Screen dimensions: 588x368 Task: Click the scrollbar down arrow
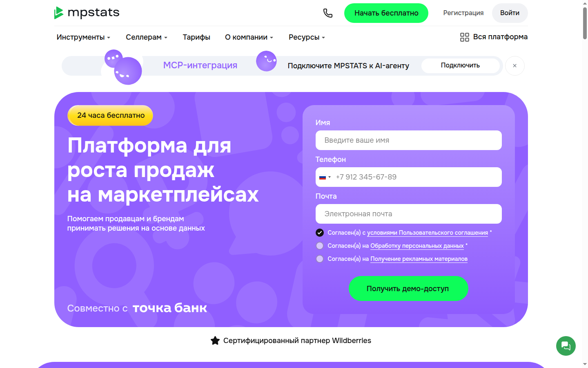click(x=585, y=364)
